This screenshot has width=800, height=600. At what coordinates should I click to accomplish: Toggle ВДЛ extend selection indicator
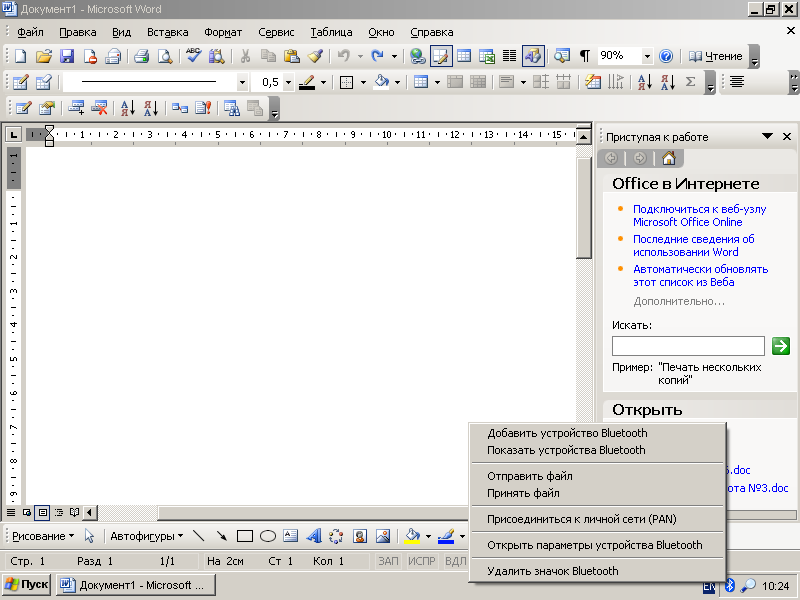tap(456, 561)
